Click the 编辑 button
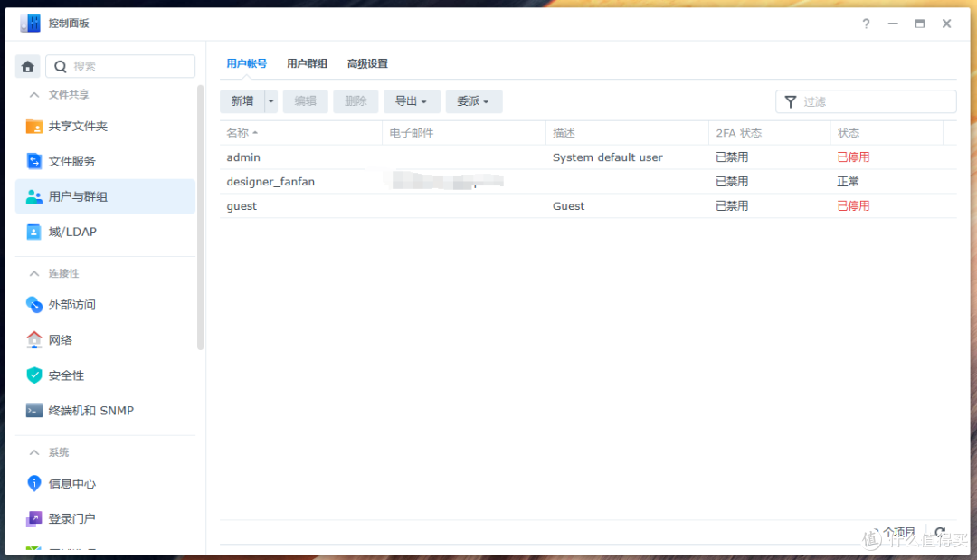Image resolution: width=977 pixels, height=560 pixels. click(306, 101)
